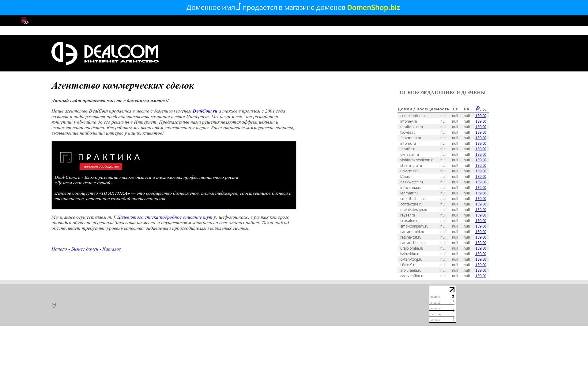Click the shopping cart icon in table header

477,109
